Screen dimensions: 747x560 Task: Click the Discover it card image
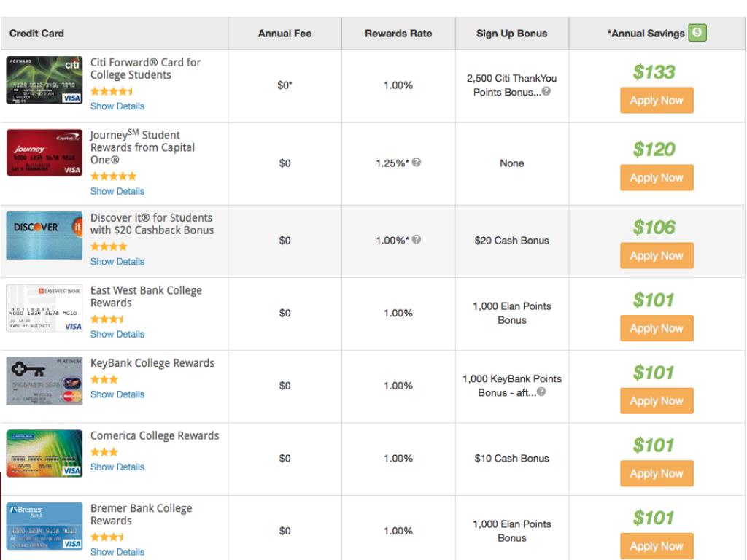(x=44, y=236)
